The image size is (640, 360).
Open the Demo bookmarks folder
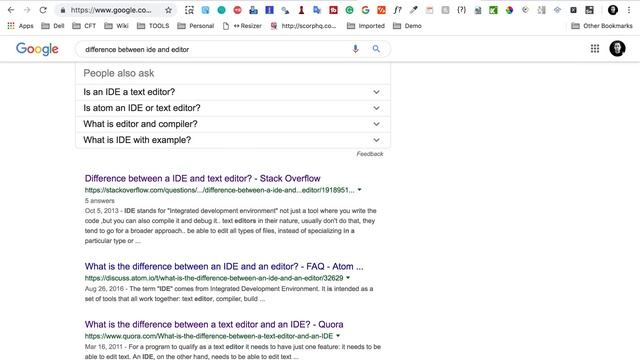point(407,26)
